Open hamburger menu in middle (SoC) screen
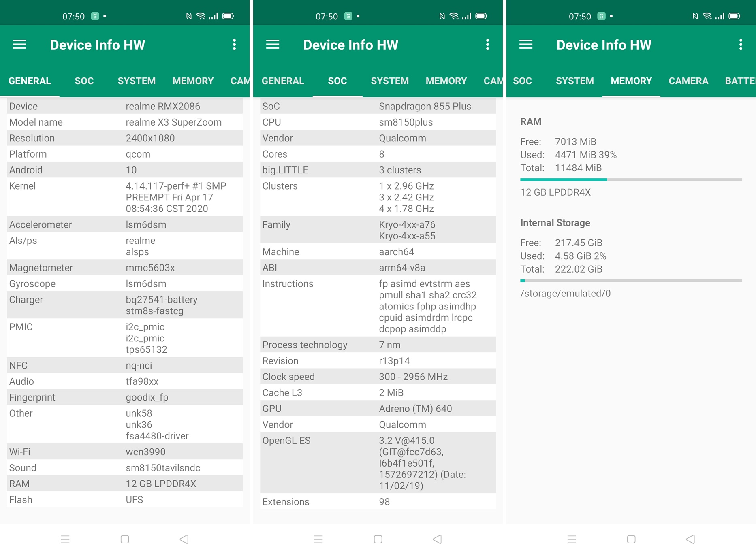 273,45
